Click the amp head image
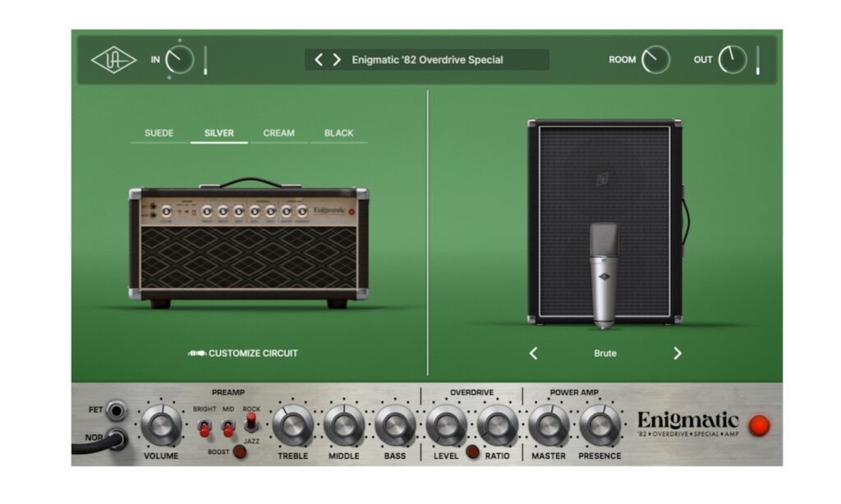841x504 pixels. pyautogui.click(x=248, y=244)
